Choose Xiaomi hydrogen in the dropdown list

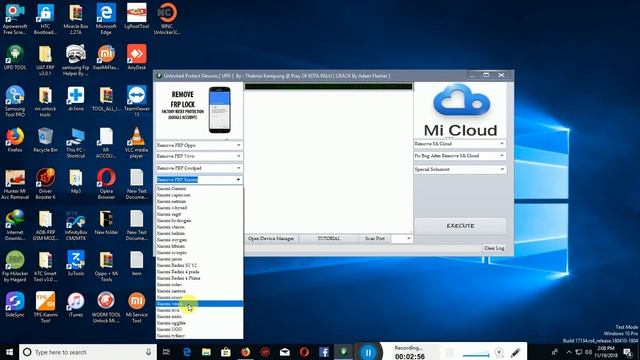199,220
